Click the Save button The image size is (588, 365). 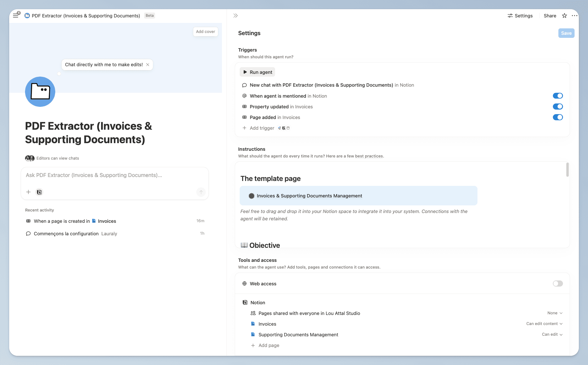coord(566,33)
